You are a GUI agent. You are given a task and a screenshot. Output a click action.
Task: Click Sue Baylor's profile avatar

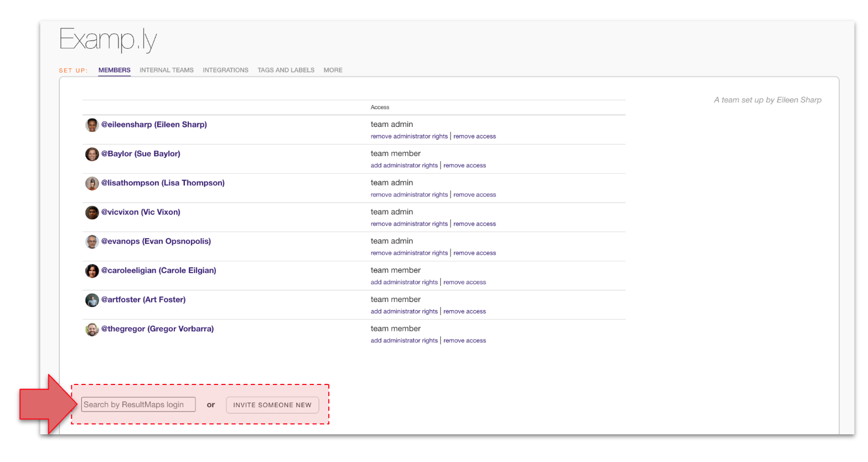click(x=92, y=154)
